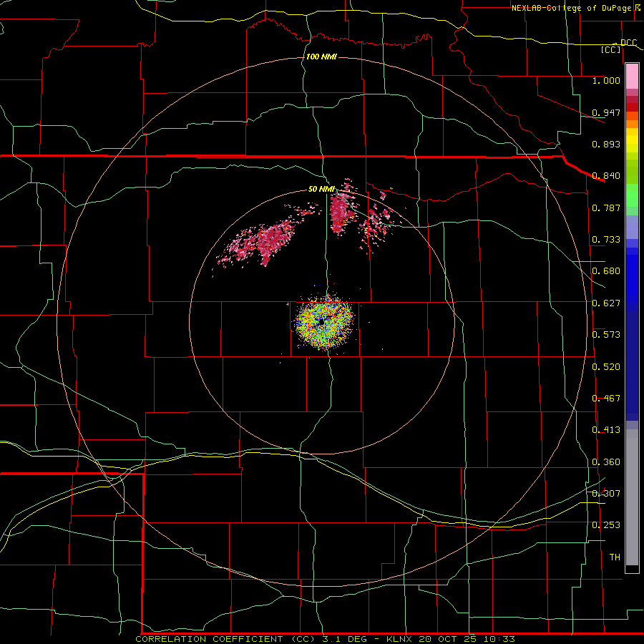
Task: Click the 0.840 legend value
Action: click(606, 176)
